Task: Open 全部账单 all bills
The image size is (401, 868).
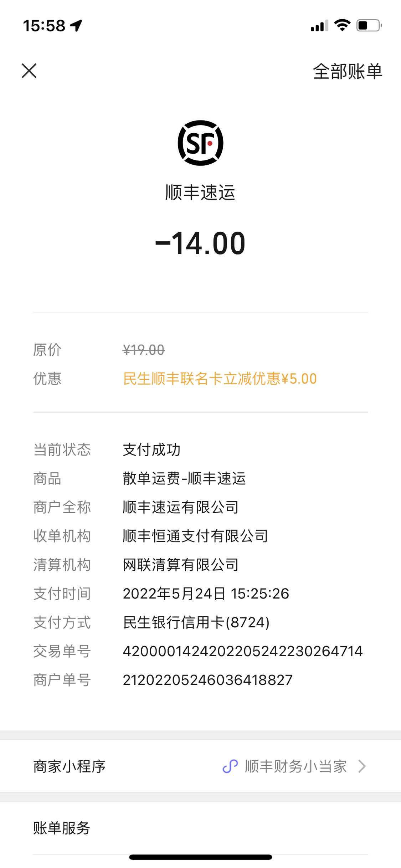Action: (348, 71)
